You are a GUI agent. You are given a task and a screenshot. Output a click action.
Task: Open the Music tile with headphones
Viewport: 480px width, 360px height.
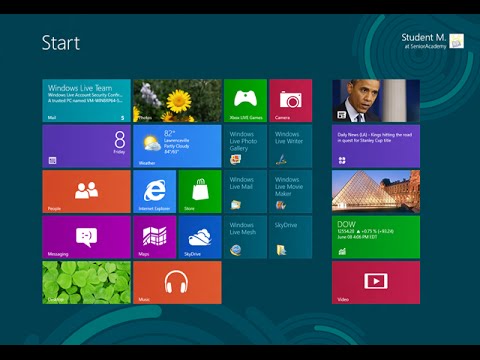point(177,282)
